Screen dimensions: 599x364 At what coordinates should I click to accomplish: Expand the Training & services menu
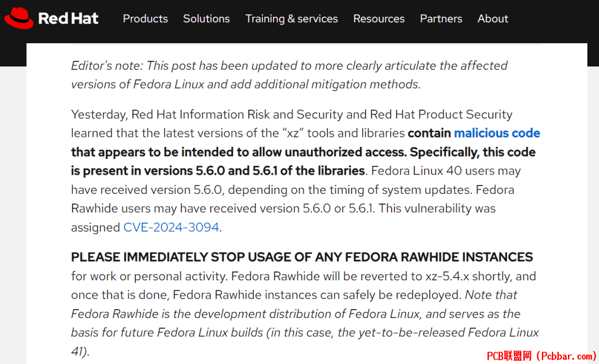click(x=292, y=18)
